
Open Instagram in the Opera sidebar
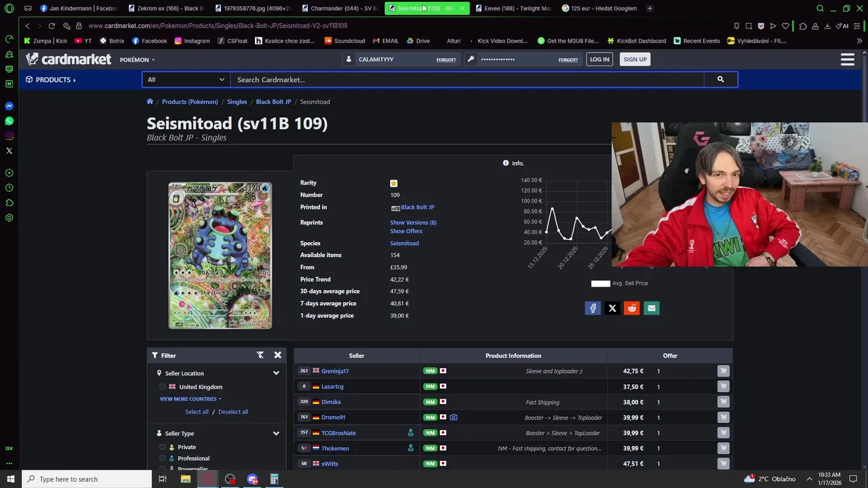pyautogui.click(x=9, y=136)
